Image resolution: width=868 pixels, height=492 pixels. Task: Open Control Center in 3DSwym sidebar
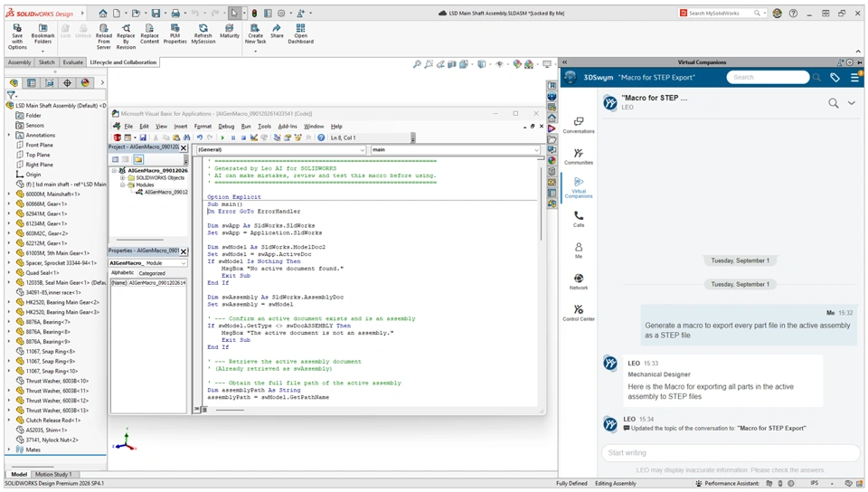coord(579,313)
